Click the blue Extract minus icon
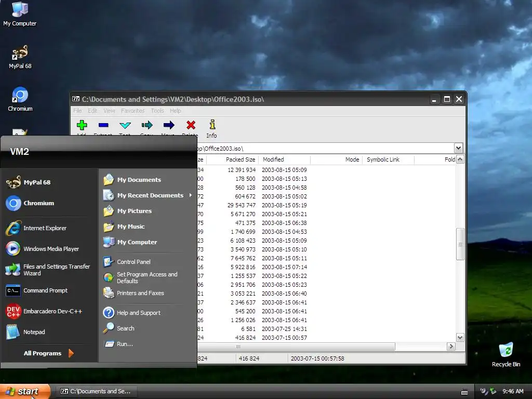The width and height of the screenshot is (532, 399). (x=103, y=125)
